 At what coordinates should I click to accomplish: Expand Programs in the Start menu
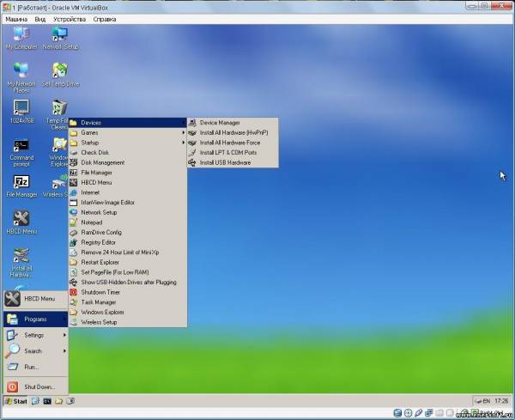35,320
